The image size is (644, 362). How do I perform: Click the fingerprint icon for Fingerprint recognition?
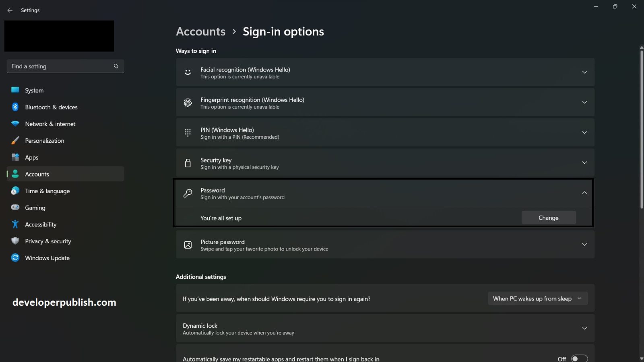(188, 102)
